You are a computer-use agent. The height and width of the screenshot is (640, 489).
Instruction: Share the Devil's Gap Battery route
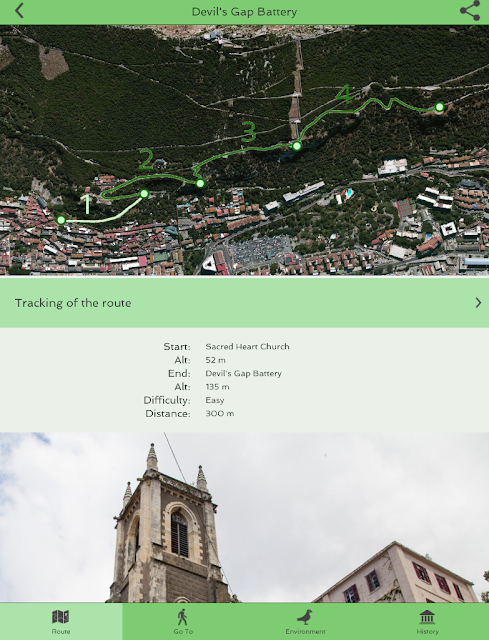pyautogui.click(x=470, y=11)
